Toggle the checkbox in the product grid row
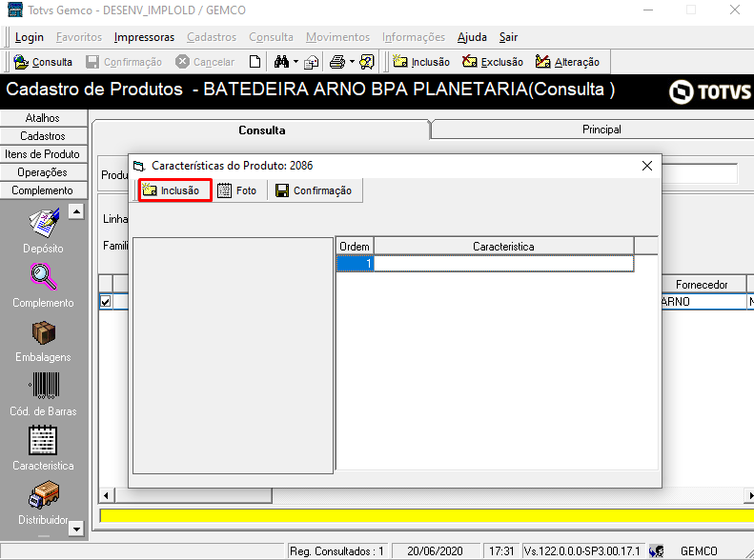The height and width of the screenshot is (560, 754). (x=105, y=302)
